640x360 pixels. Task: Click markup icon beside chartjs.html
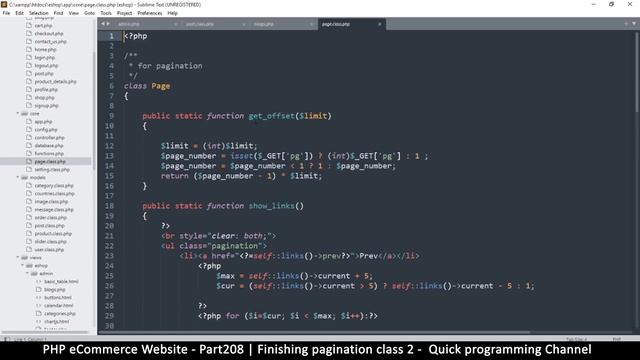click(x=39, y=322)
